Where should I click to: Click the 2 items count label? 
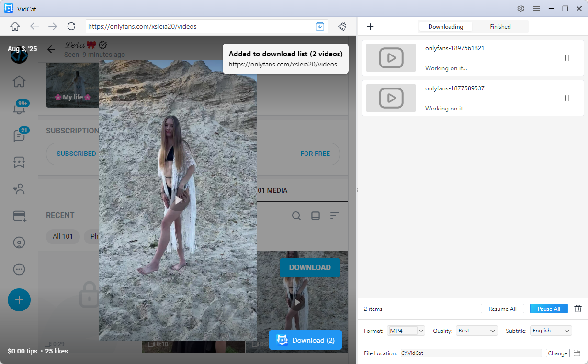click(x=373, y=309)
